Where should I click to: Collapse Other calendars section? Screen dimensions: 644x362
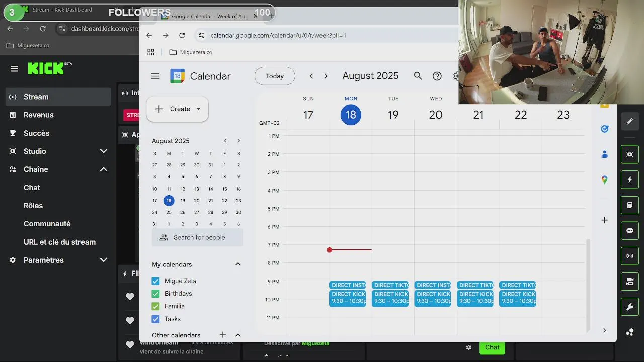(238, 335)
